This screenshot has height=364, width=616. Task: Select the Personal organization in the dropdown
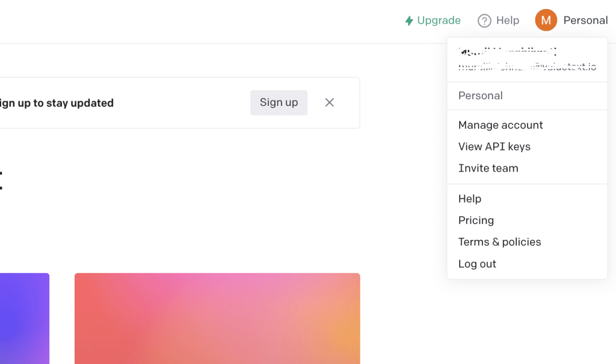(481, 96)
